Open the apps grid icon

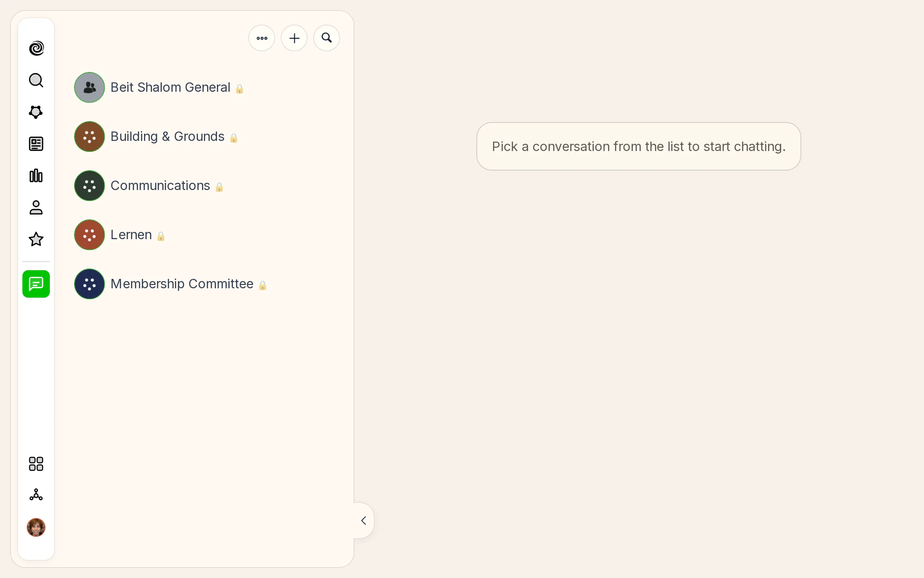36,464
